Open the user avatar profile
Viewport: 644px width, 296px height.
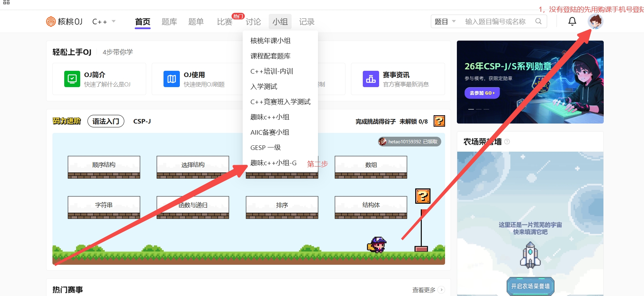(595, 22)
